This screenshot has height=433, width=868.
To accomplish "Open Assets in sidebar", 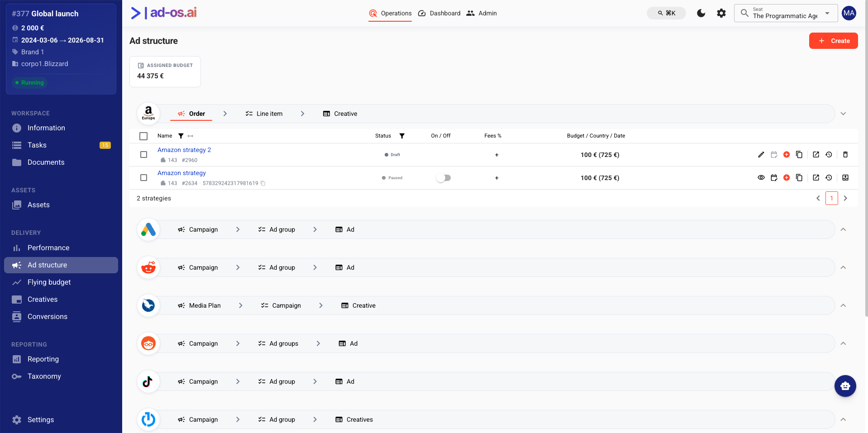I will [61, 205].
